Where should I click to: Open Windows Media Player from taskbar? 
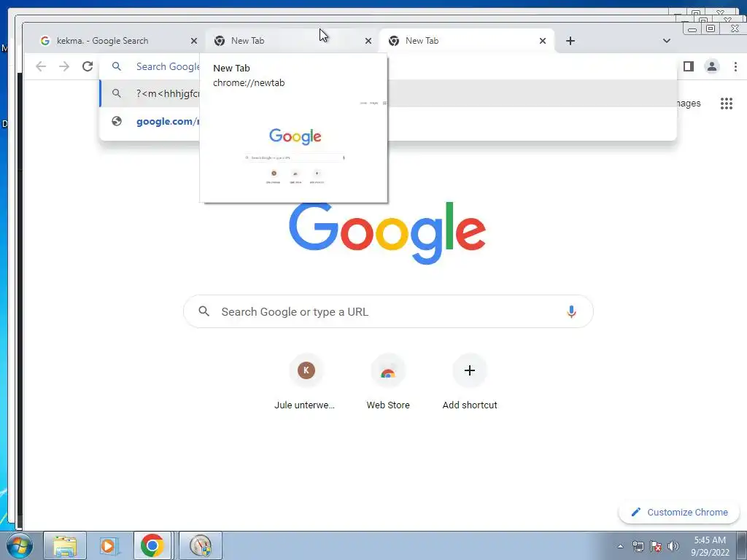[109, 545]
